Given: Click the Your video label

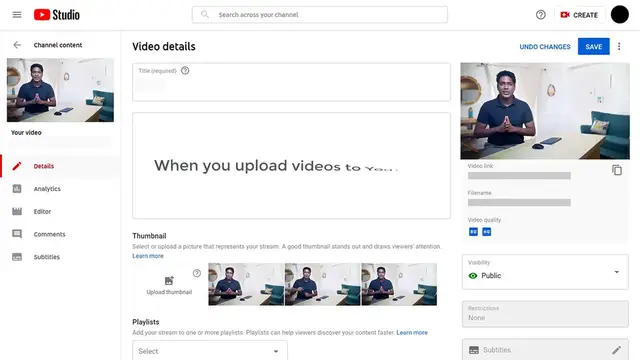Looking at the screenshot, I should point(26,132).
